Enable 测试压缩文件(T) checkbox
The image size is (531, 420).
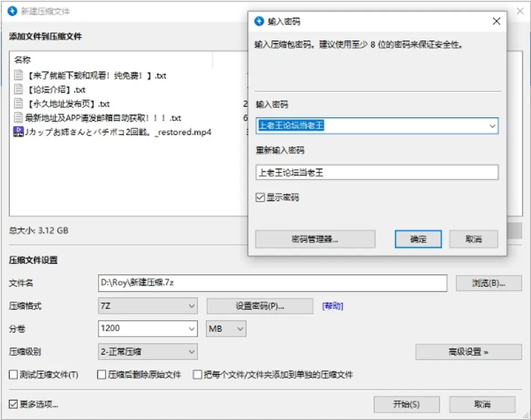pyautogui.click(x=13, y=375)
